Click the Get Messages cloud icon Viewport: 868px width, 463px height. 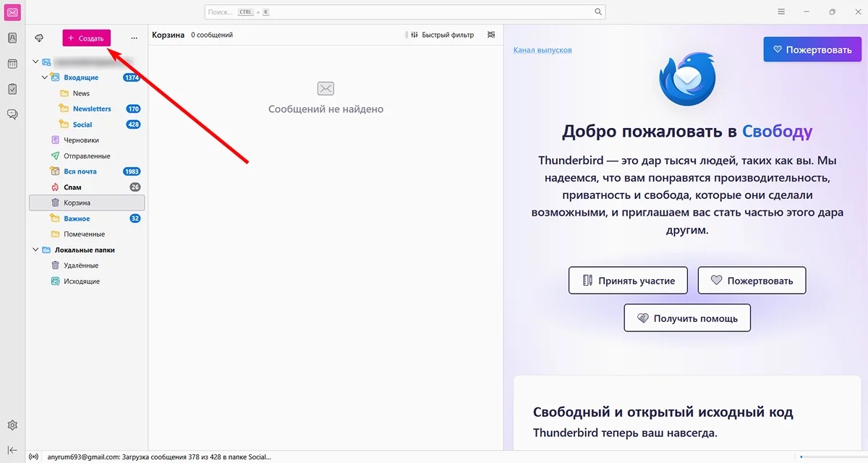(x=39, y=38)
